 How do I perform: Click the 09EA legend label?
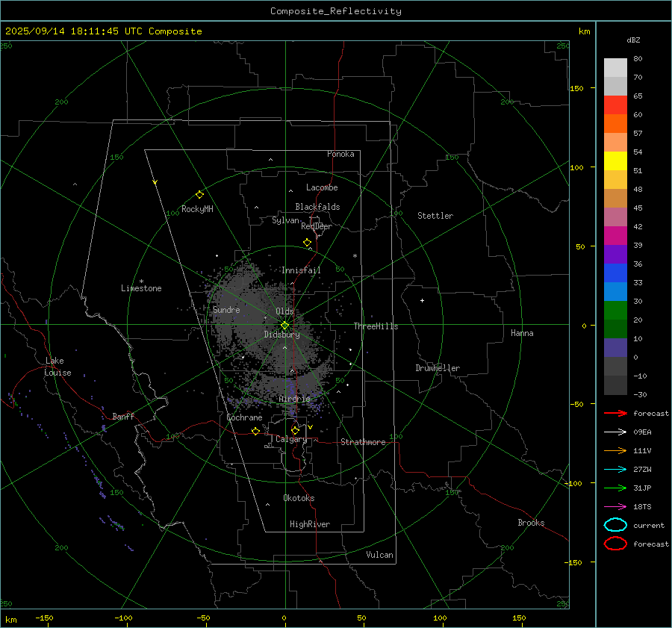pos(642,432)
